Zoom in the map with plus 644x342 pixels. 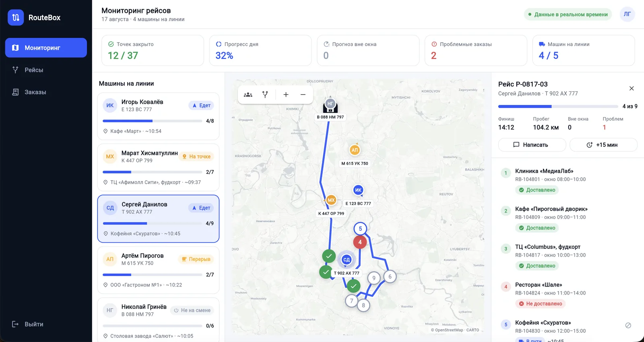point(286,95)
